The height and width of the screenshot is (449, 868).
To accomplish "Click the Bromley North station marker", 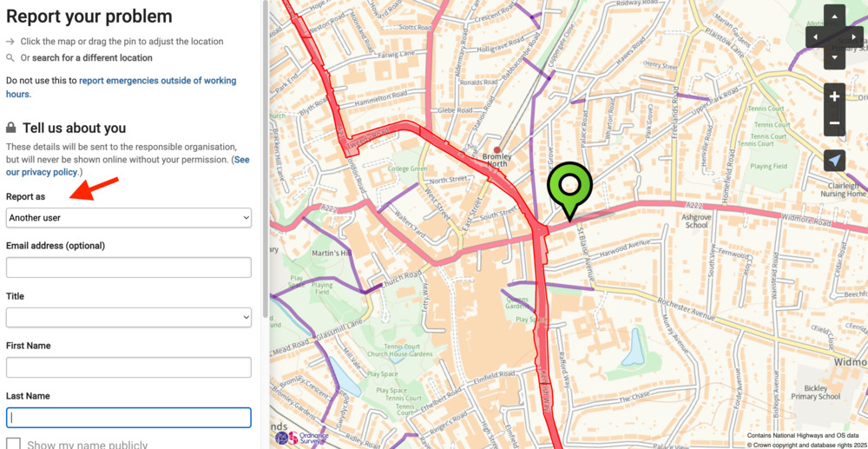I will tap(496, 150).
